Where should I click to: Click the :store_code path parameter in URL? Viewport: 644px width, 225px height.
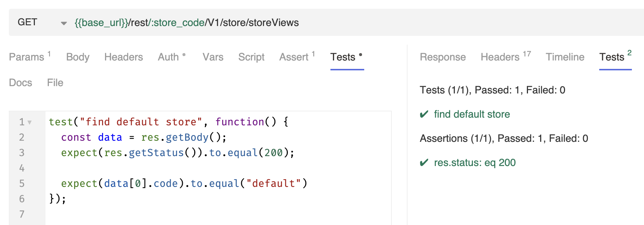(x=178, y=23)
